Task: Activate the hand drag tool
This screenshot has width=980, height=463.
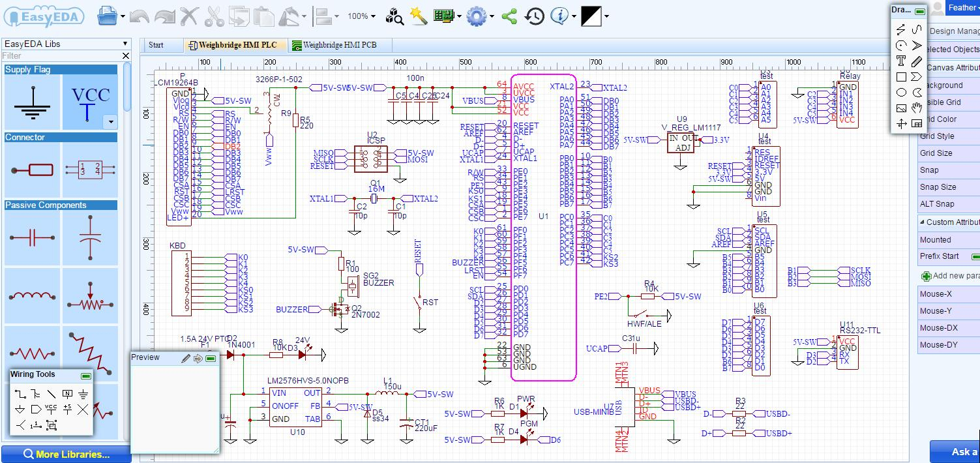Action: 917,108
